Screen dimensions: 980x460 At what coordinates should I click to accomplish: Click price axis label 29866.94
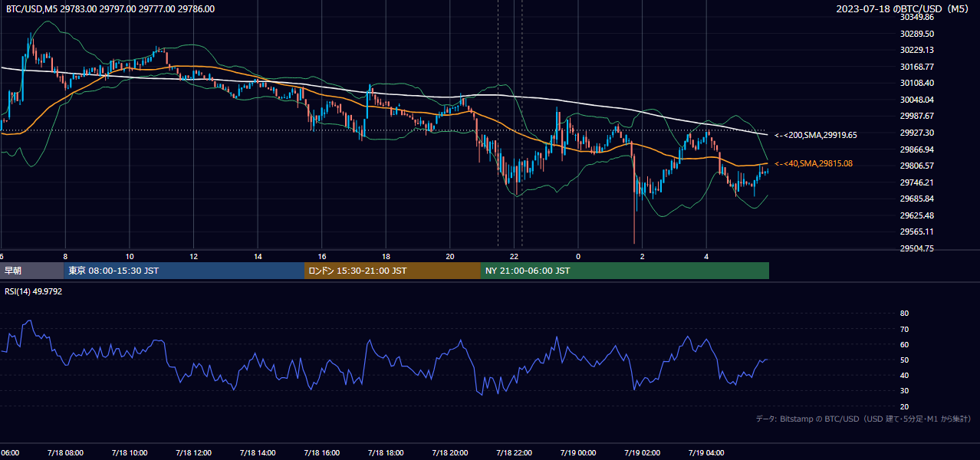tap(917, 149)
